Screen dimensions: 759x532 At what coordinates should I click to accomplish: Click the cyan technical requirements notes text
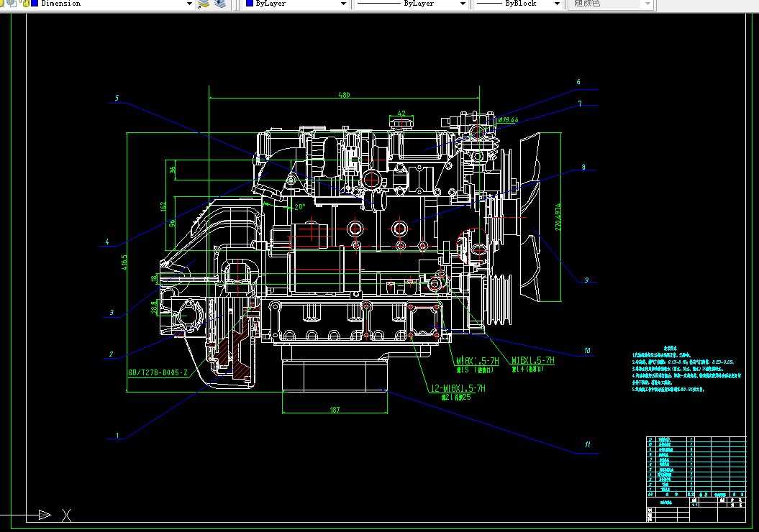686,369
